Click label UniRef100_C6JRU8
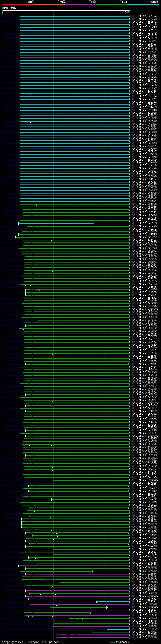The image size is (161, 644). (x=144, y=204)
